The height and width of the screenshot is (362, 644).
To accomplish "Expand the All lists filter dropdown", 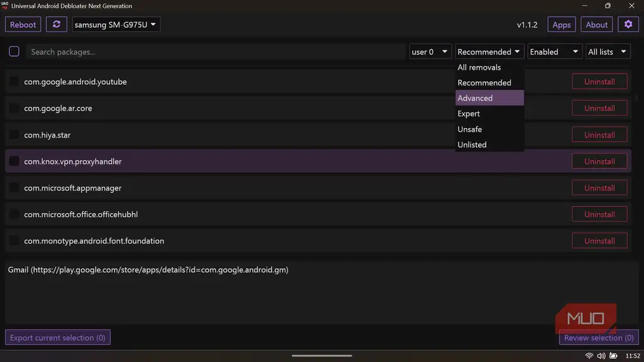I will (x=608, y=52).
